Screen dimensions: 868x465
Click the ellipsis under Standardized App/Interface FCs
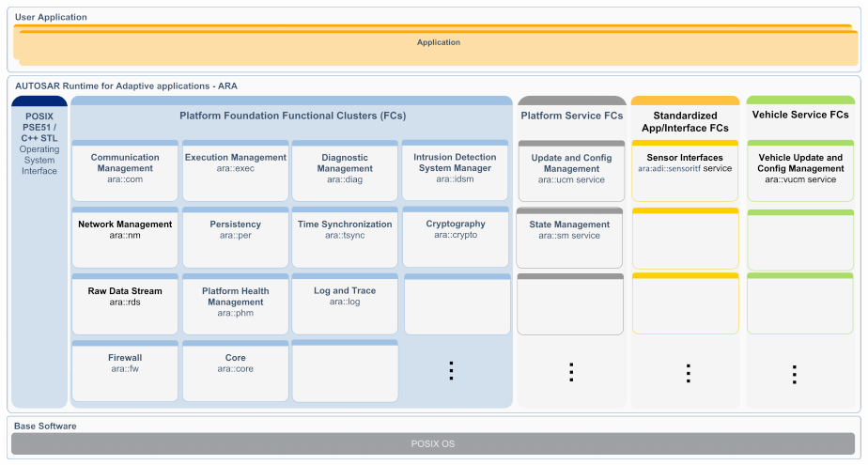coord(688,374)
